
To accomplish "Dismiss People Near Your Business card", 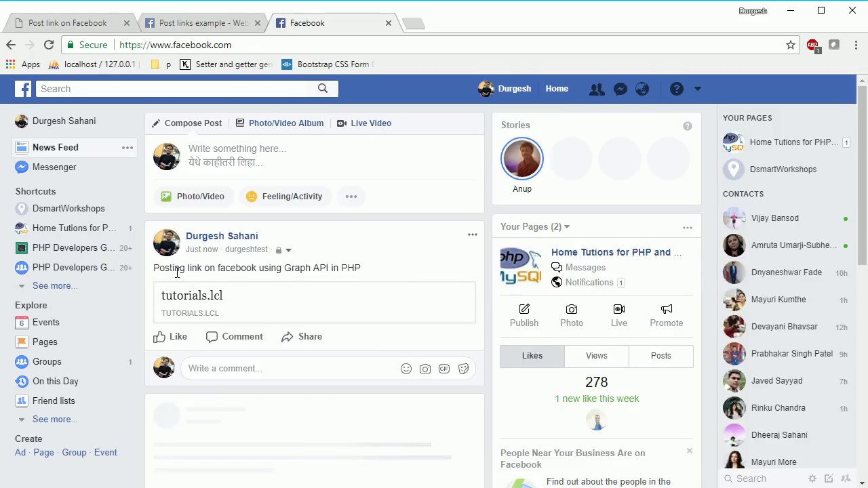I will tap(690, 451).
